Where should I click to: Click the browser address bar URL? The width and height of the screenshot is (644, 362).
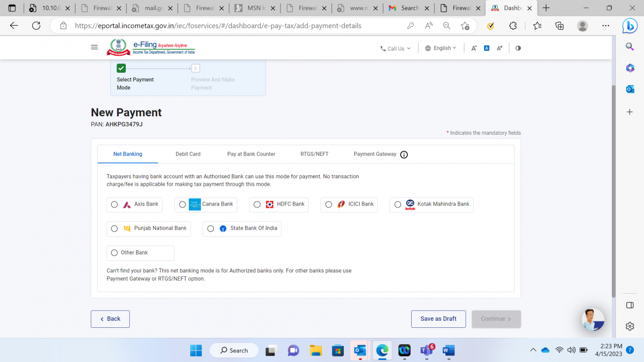point(218,26)
